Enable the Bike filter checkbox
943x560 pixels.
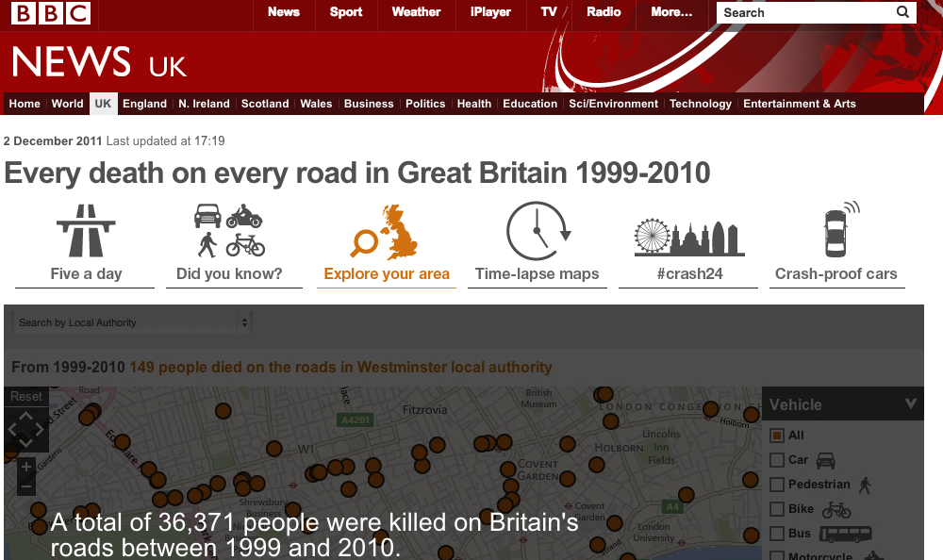777,509
